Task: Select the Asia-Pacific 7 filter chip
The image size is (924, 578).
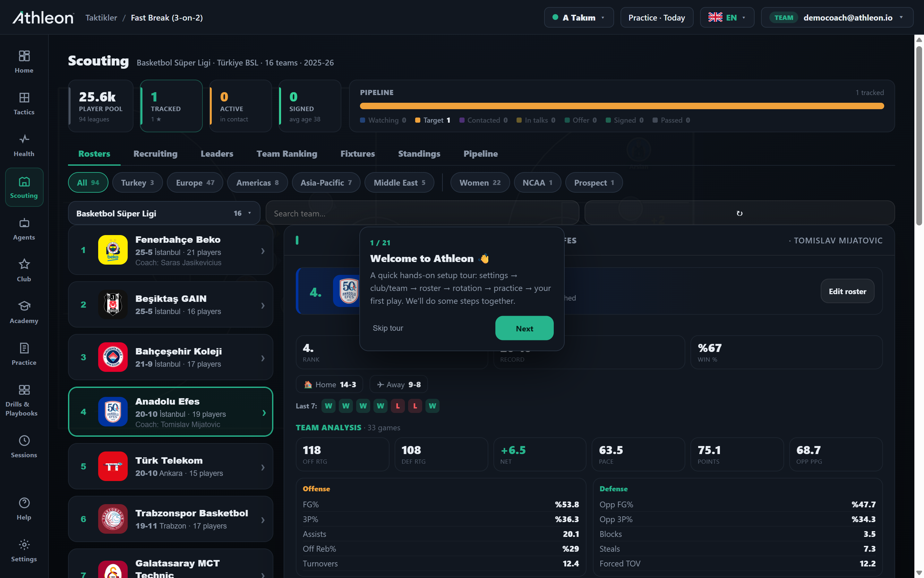Action: click(326, 183)
